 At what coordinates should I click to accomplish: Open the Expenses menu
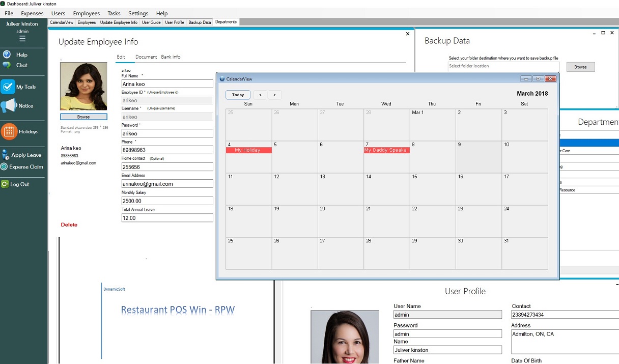pyautogui.click(x=32, y=13)
